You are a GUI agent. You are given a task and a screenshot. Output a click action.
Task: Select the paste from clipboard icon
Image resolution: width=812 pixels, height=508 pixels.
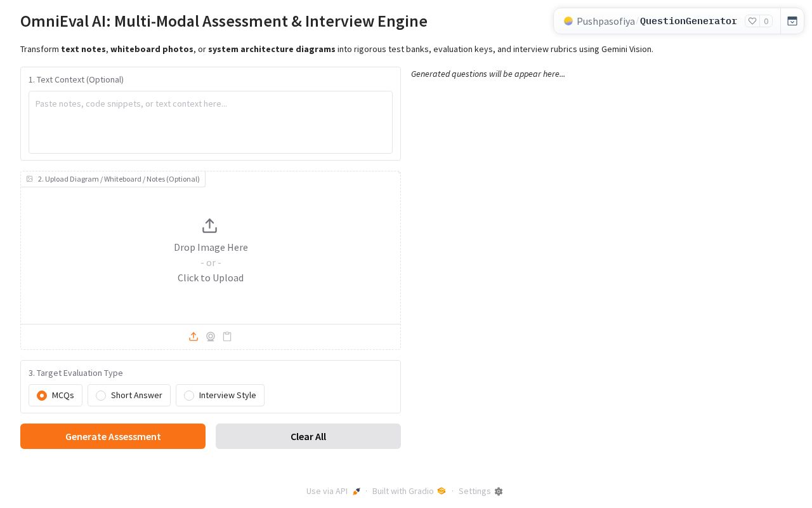pos(227,337)
